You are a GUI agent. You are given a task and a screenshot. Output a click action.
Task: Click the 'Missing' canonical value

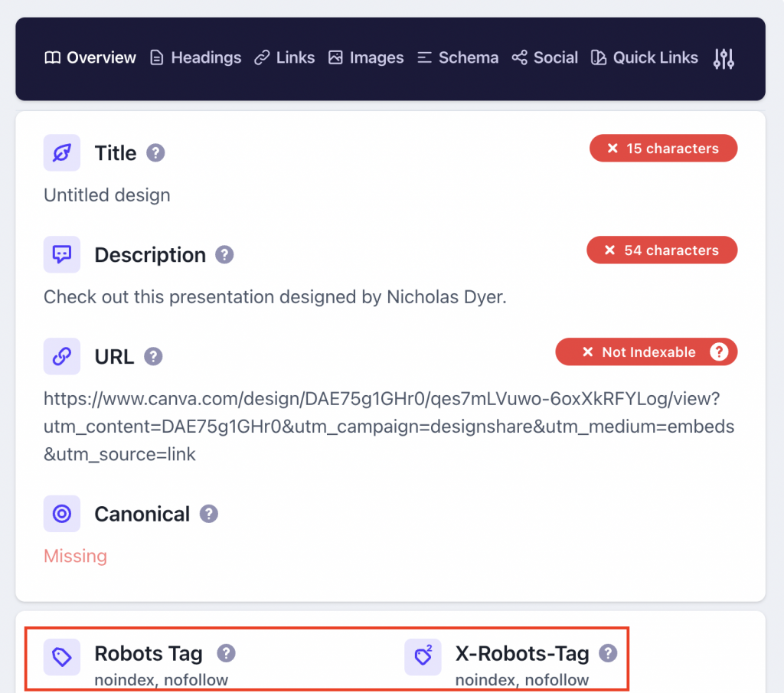pos(76,556)
